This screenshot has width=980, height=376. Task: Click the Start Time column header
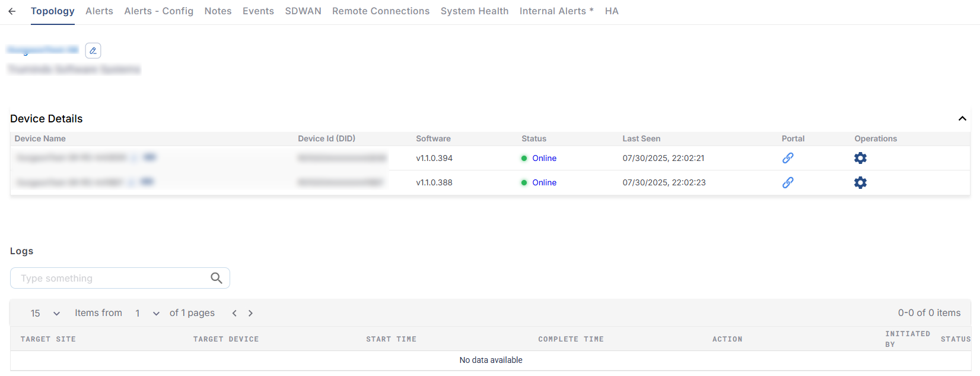(x=391, y=339)
